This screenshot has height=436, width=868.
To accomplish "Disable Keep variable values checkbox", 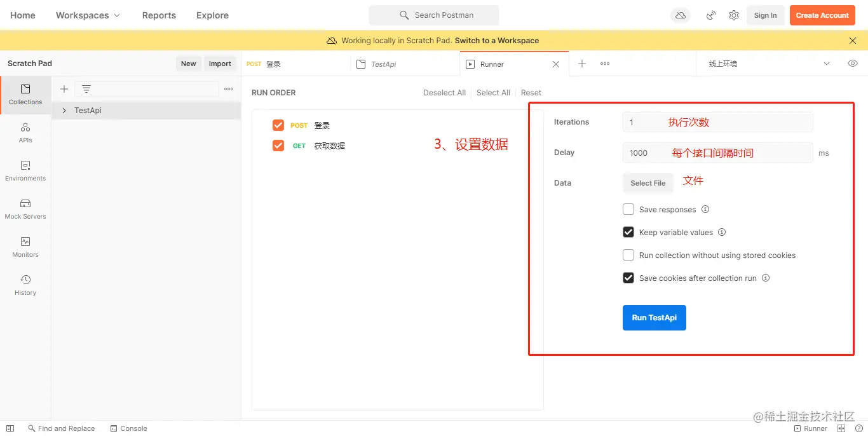I will click(628, 232).
